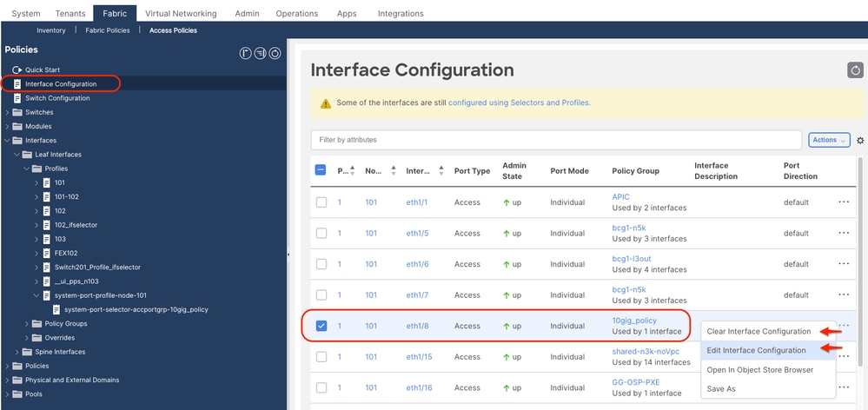Select the __ui_pps_n103 profile
This screenshot has width=868, height=410.
pos(76,281)
